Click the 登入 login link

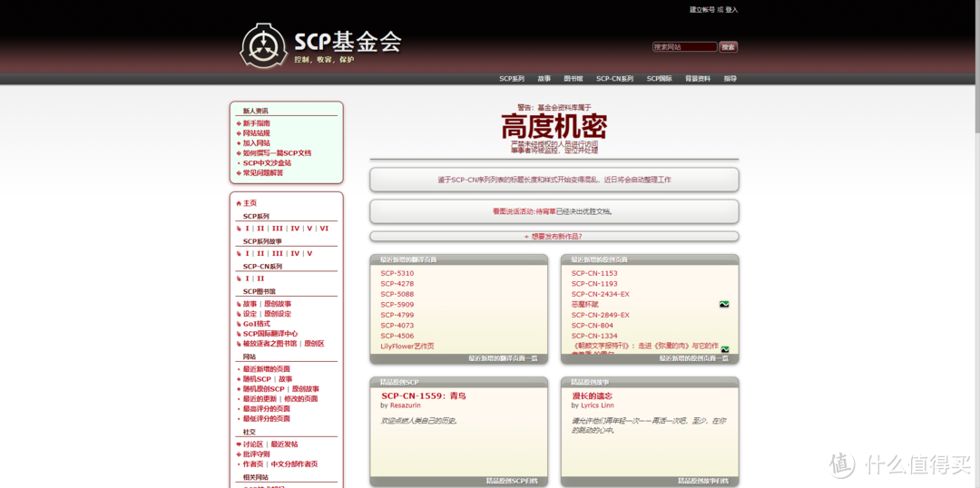tap(731, 10)
